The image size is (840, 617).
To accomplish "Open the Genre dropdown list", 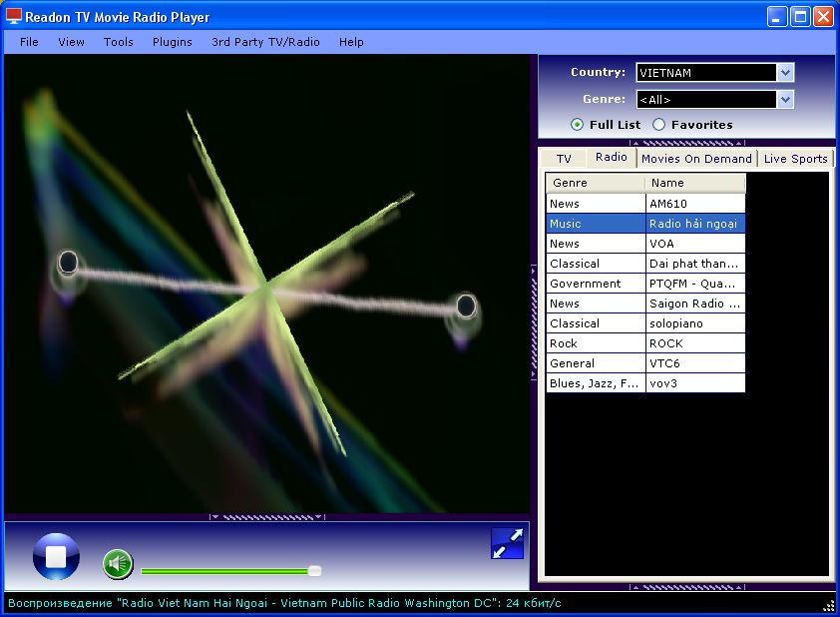I will (785, 100).
